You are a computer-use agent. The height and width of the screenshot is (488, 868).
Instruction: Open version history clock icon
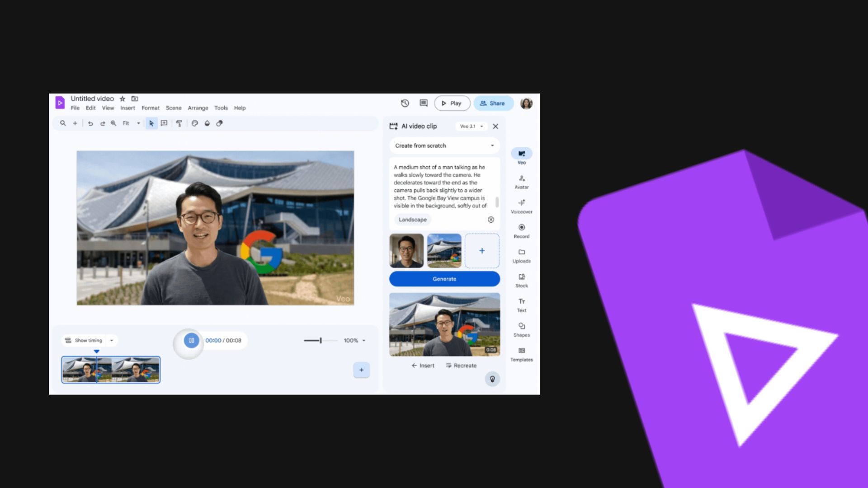click(405, 103)
